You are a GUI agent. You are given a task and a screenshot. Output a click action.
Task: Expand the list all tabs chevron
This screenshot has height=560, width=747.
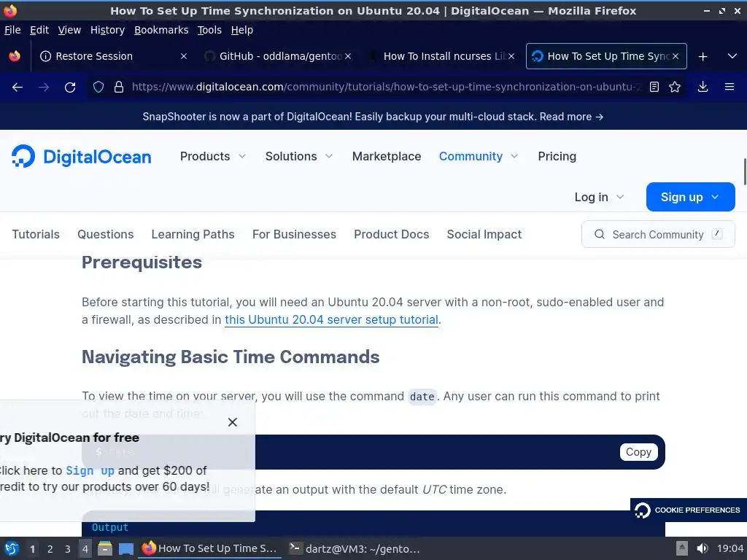click(732, 56)
